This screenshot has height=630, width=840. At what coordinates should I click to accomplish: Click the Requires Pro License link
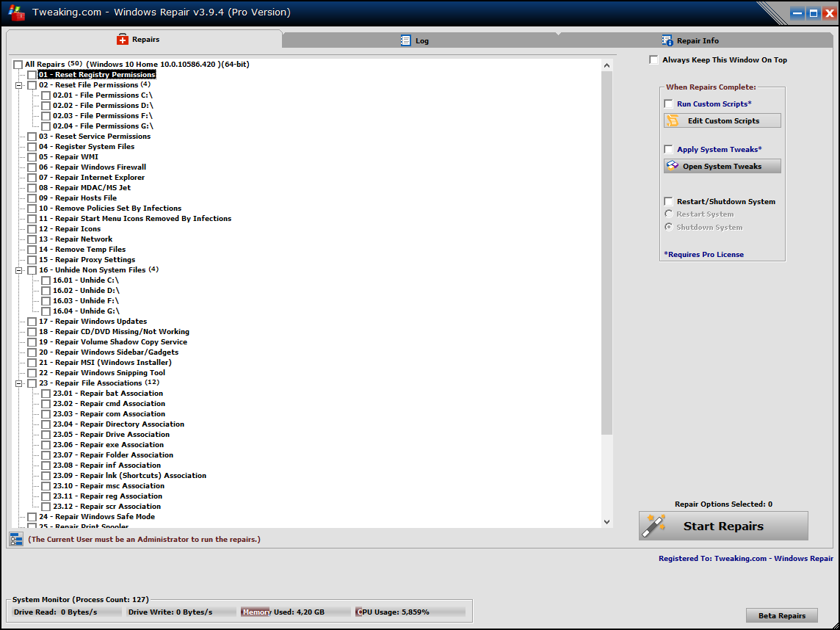pos(704,255)
